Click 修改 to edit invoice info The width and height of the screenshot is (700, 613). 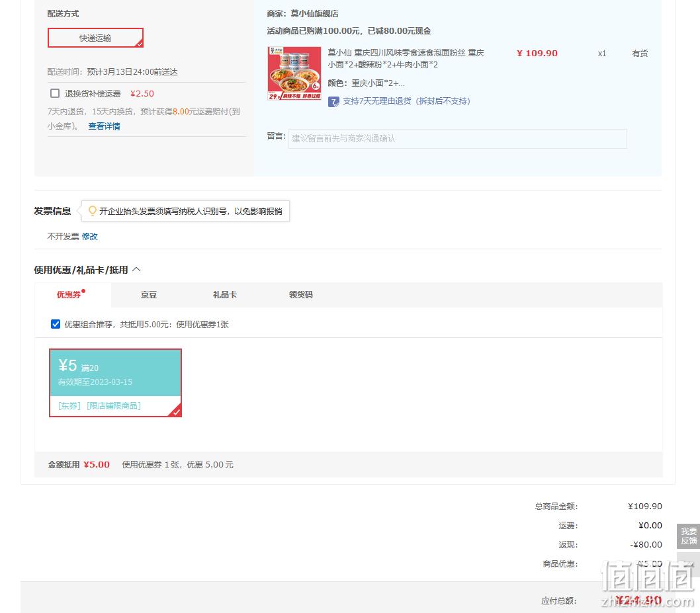click(89, 237)
